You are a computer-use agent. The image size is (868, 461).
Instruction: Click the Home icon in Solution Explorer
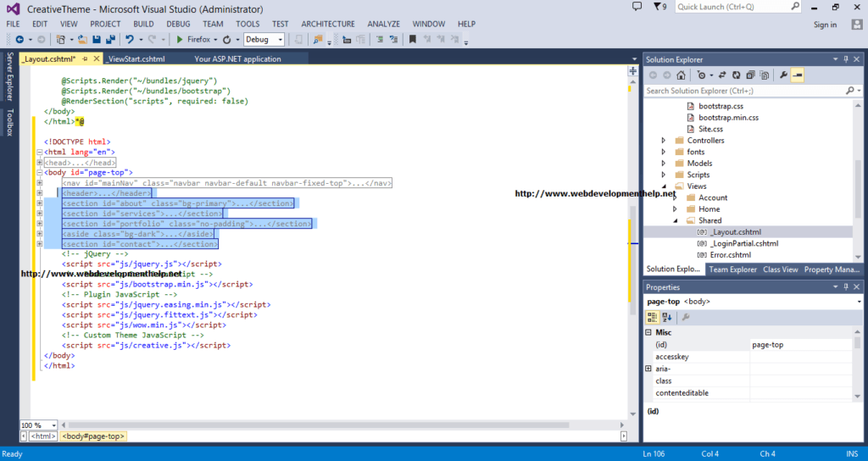click(x=681, y=75)
